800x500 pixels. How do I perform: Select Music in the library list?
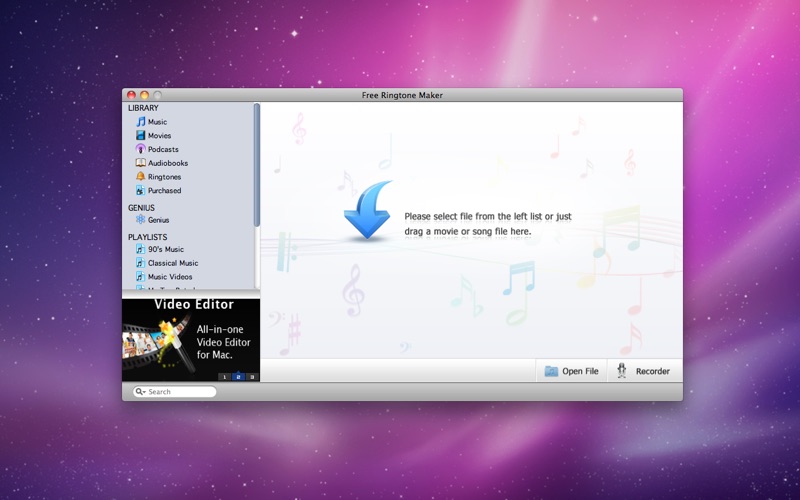[x=157, y=122]
